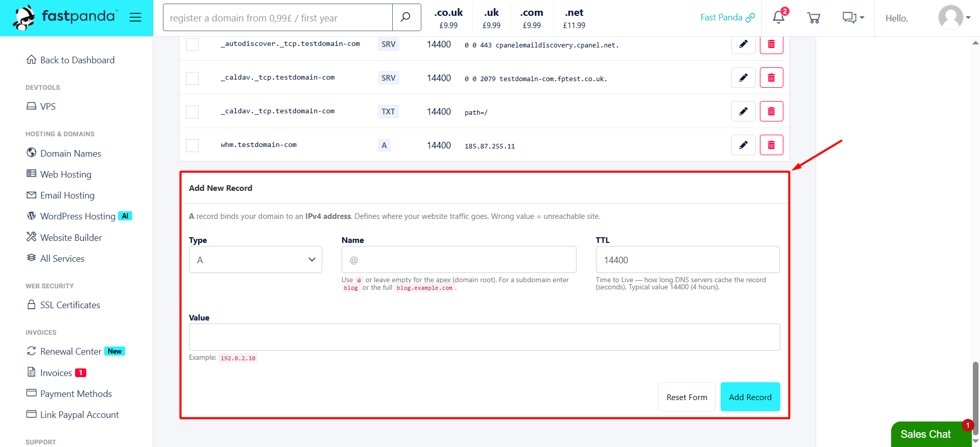
Task: Open Website Builder in the sidebar
Action: pyautogui.click(x=64, y=238)
